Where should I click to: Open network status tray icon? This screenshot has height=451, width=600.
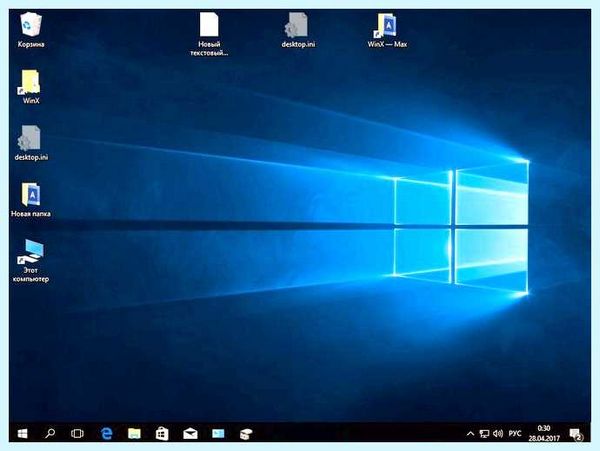pos(484,433)
